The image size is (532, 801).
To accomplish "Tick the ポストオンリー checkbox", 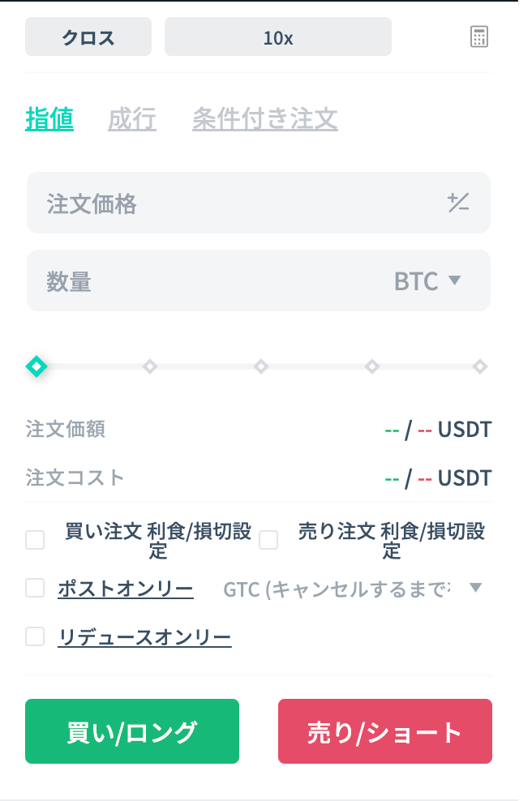I will [x=35, y=588].
